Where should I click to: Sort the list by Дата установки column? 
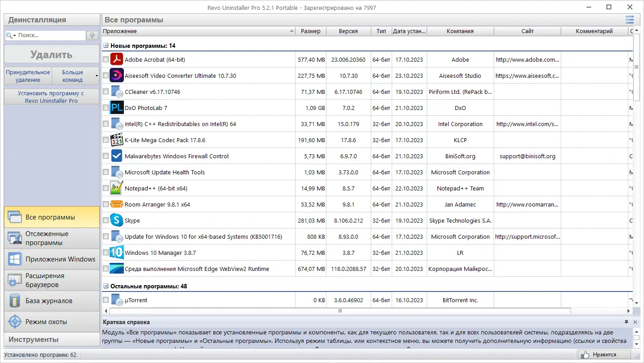[x=409, y=31]
